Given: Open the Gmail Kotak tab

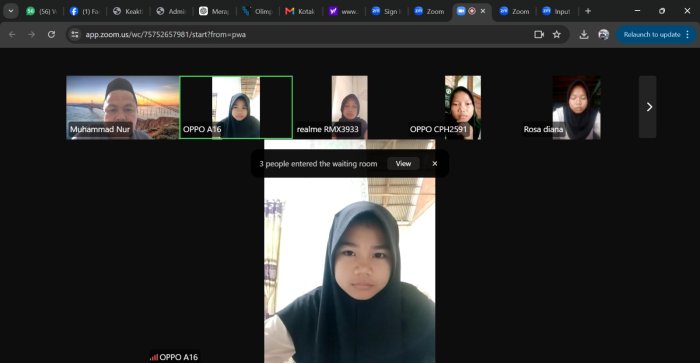Looking at the screenshot, I should (300, 11).
